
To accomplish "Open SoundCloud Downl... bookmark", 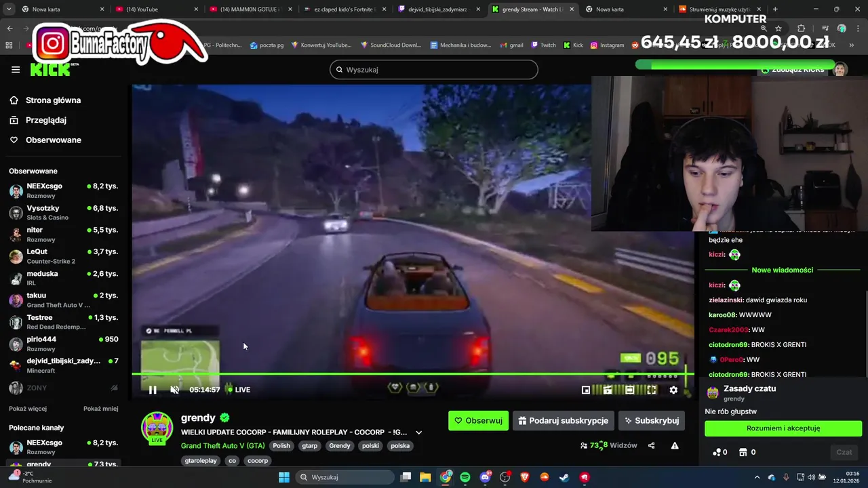I will point(391,45).
